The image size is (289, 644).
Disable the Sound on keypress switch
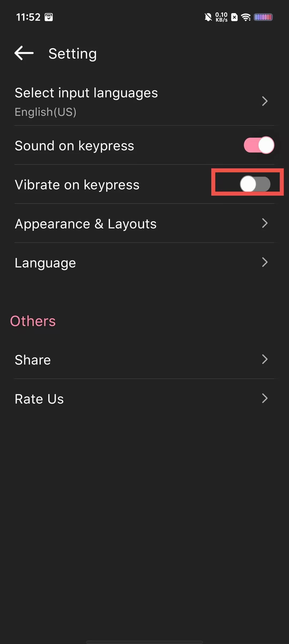[x=259, y=145]
